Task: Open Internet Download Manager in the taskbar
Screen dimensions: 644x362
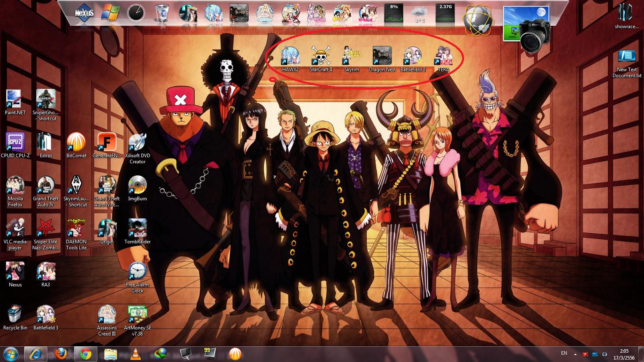Action: (x=161, y=354)
